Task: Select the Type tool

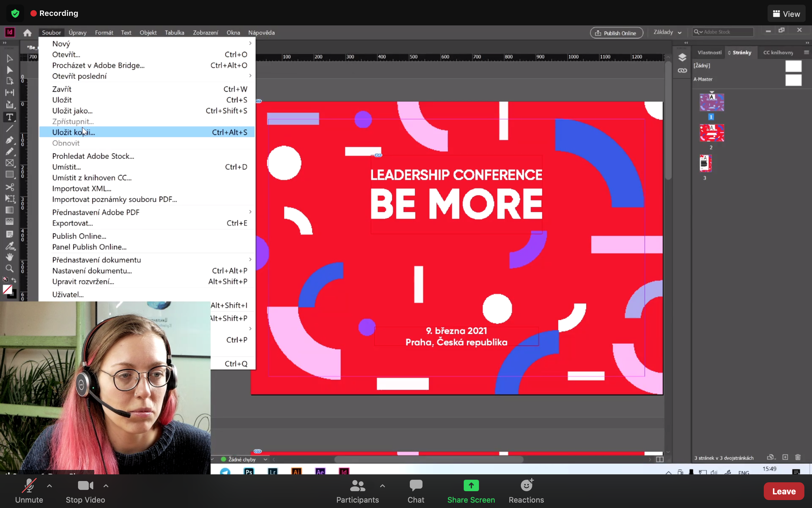Action: pos(10,117)
